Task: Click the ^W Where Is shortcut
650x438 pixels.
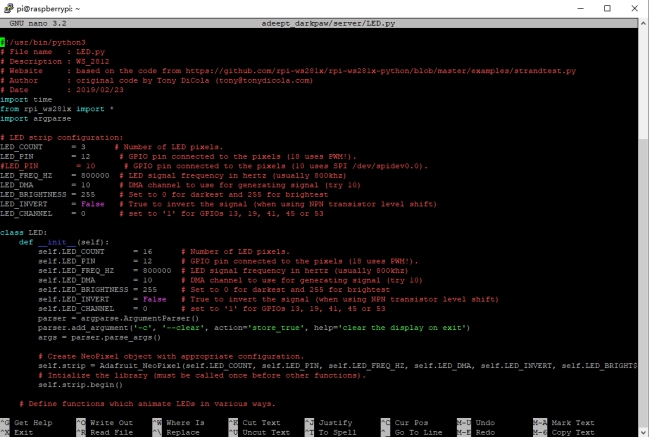Action: click(179, 423)
